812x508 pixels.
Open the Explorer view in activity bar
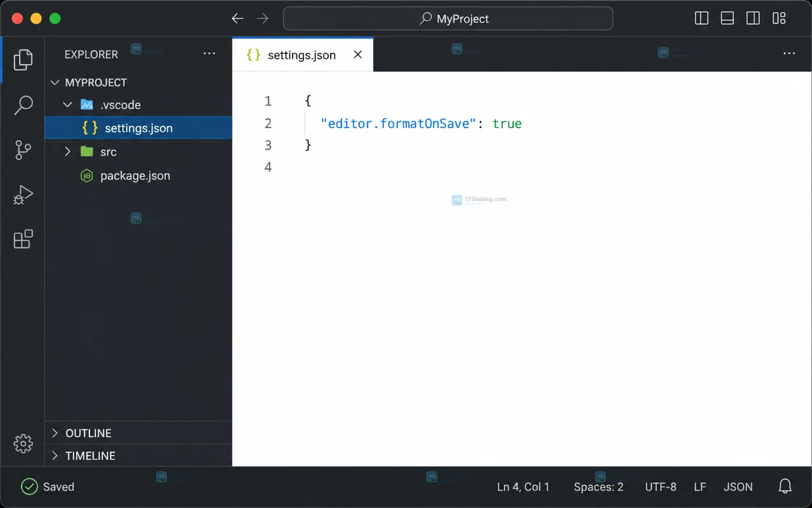coord(23,59)
